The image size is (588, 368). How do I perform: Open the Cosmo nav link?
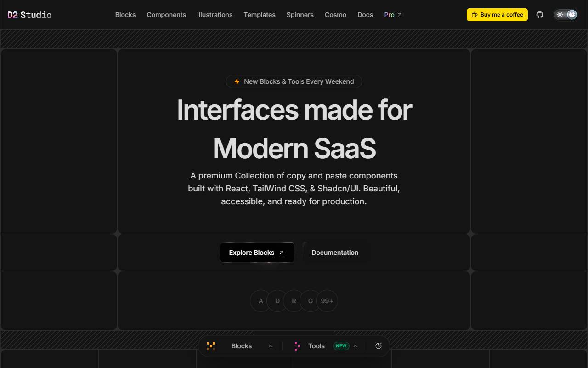[335, 15]
